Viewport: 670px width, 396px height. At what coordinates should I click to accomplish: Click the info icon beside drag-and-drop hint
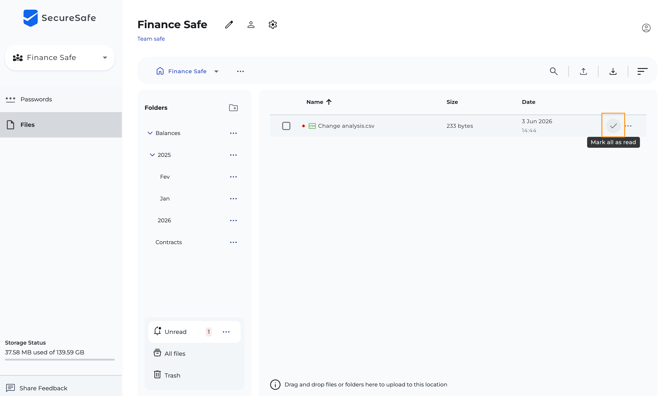click(275, 384)
